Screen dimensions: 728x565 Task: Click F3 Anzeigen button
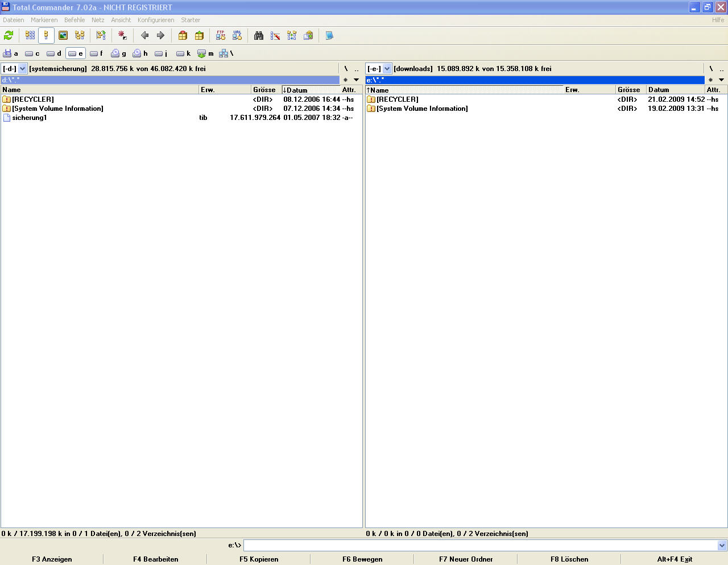(52, 559)
